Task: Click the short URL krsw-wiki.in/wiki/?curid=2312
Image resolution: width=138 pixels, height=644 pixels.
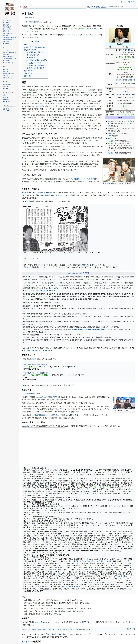Action: point(7,109)
